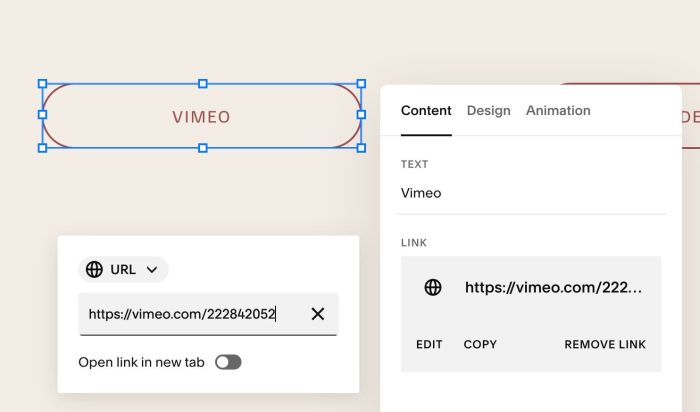Click EDIT on the link card
Viewport: 700px width, 412px height.
(429, 344)
